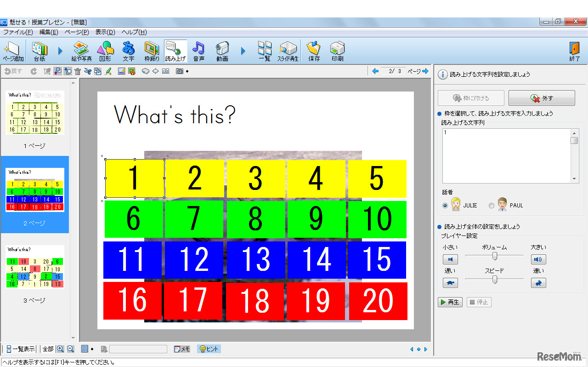
Task: Start スライド再生 slideshow playback
Action: 288,51
